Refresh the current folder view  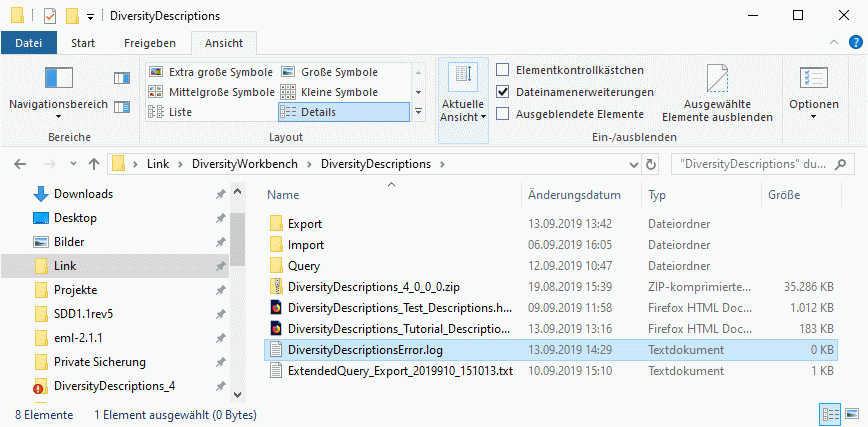[652, 164]
